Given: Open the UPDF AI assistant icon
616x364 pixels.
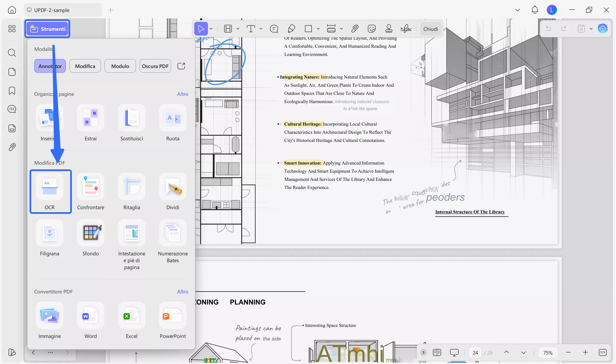Looking at the screenshot, I should (603, 29).
